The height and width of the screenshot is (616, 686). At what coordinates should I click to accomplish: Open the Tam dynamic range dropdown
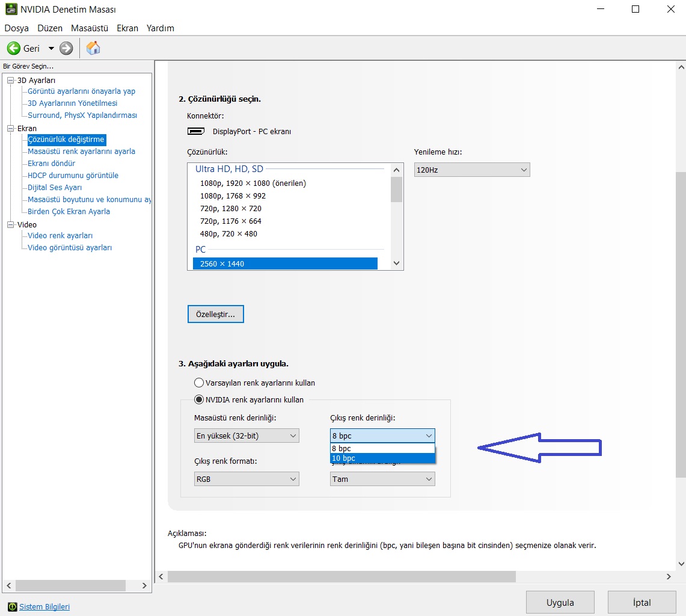coord(382,479)
